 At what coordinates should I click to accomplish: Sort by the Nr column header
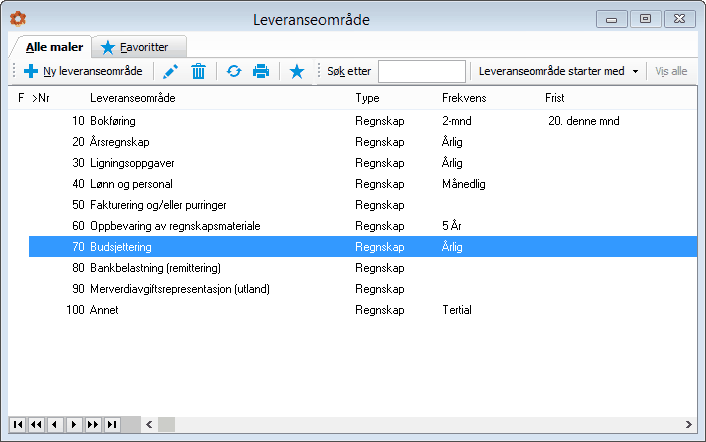click(41, 98)
